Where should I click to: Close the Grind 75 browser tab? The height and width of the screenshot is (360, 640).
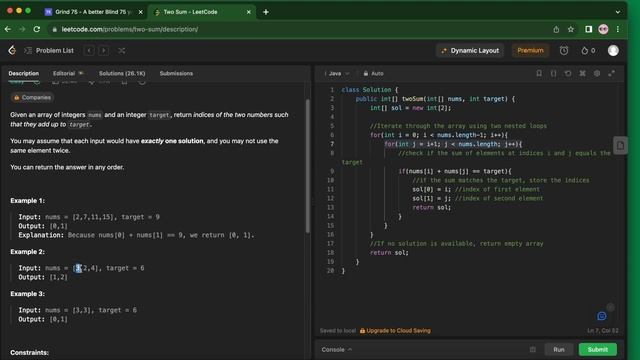click(140, 12)
